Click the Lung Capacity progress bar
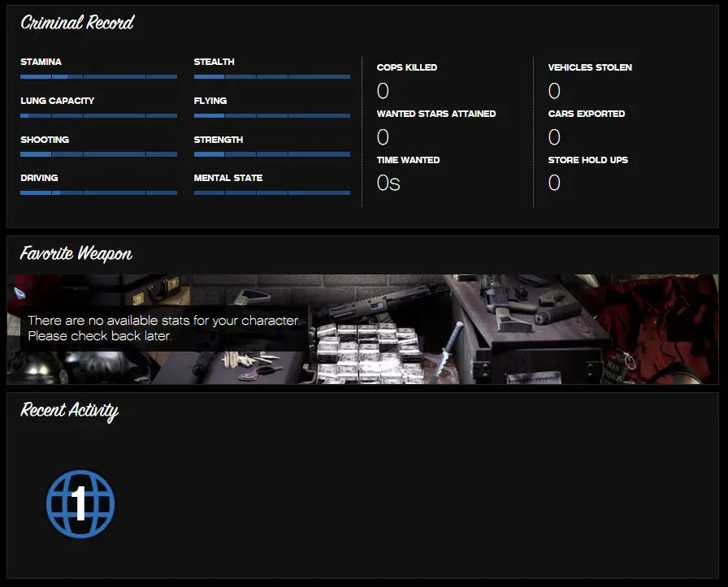Image resolution: width=728 pixels, height=587 pixels. [x=98, y=115]
